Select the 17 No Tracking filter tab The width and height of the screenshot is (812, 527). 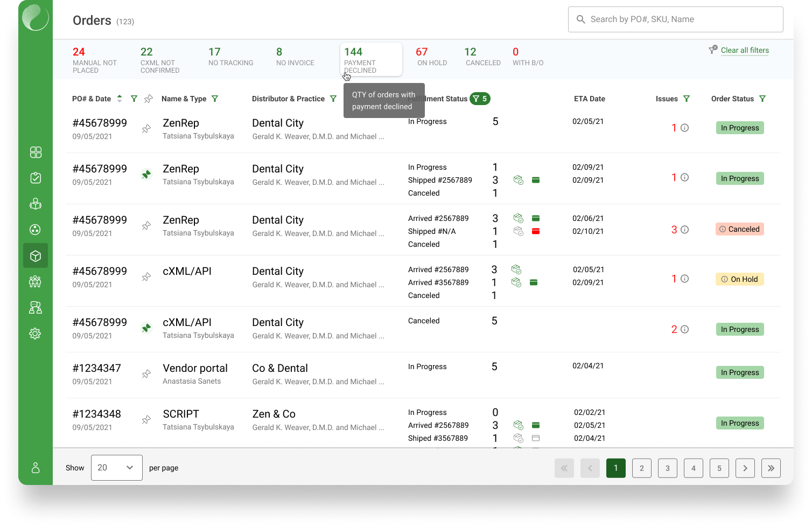coord(230,57)
